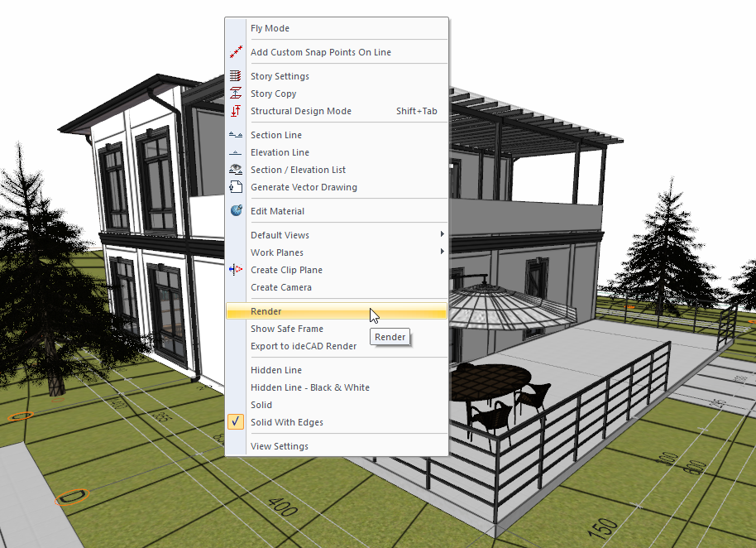Click Export to ideCAD Render
The image size is (756, 548).
(x=301, y=345)
